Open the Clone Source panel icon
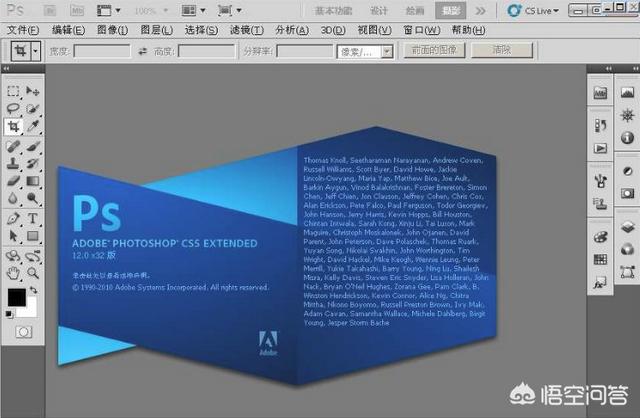This screenshot has height=418, width=640. point(600,204)
